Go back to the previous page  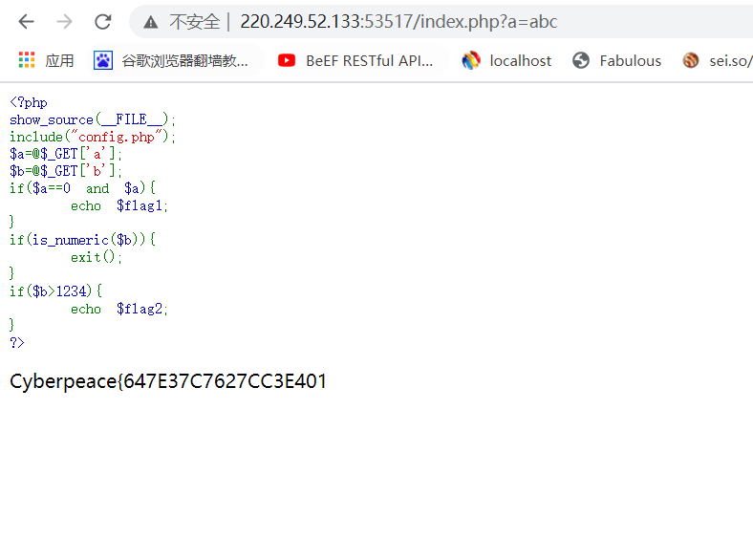[26, 22]
